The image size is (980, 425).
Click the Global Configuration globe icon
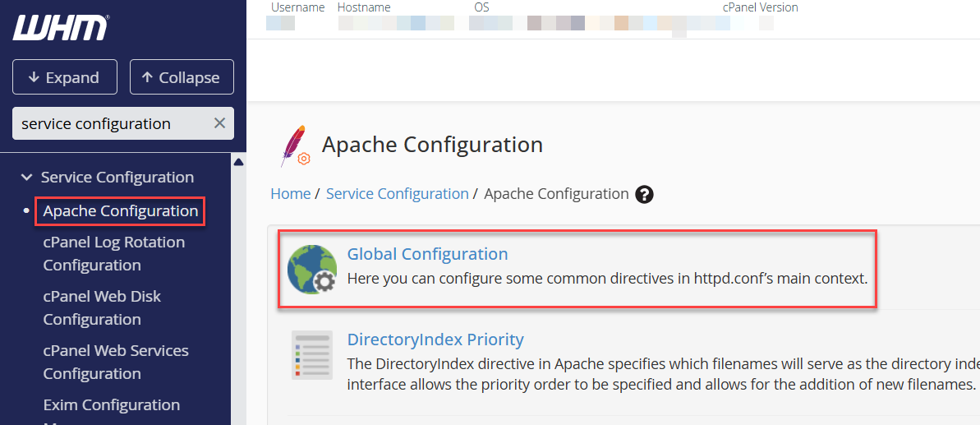click(312, 270)
